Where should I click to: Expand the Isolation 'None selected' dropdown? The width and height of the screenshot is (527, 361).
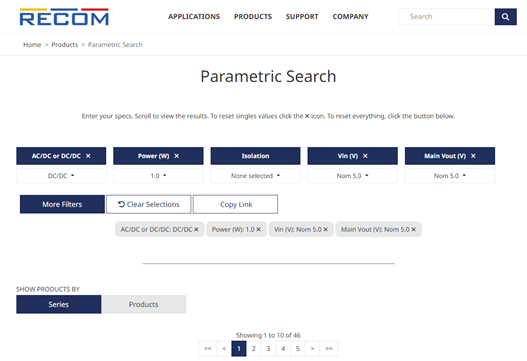[255, 176]
